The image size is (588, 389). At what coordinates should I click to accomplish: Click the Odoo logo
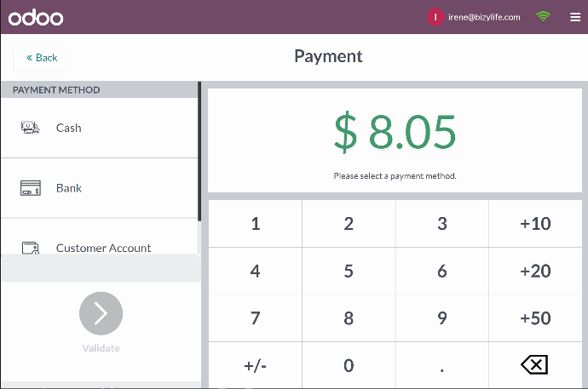tap(36, 17)
